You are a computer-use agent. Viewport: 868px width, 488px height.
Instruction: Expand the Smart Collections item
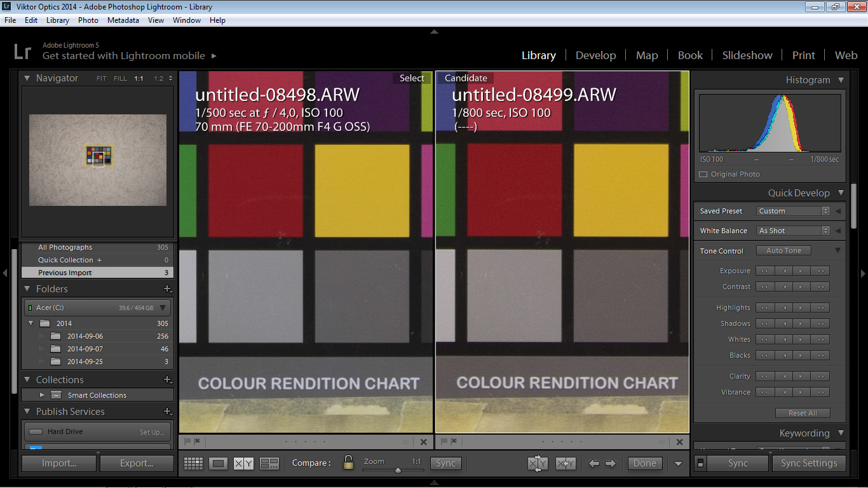pos(43,395)
